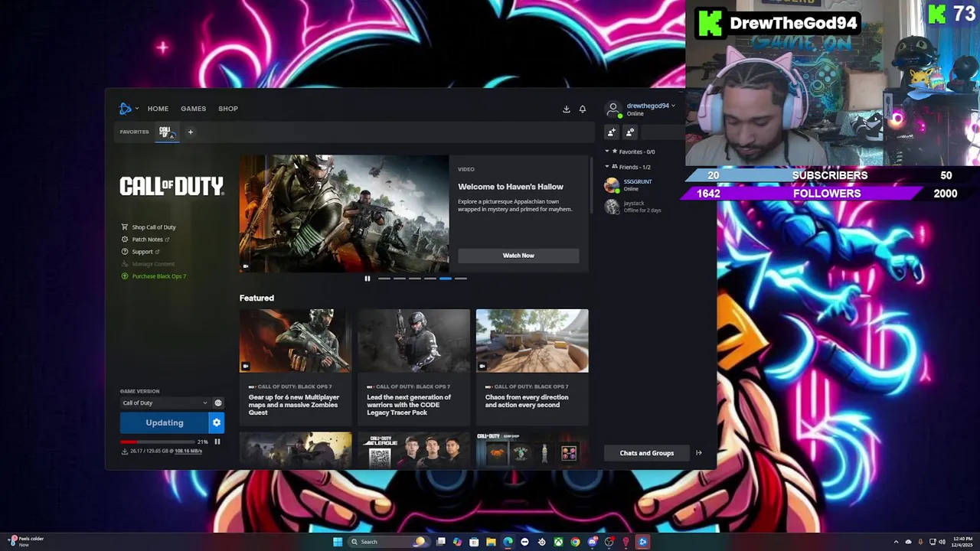Open Copilot from the taskbar

[x=457, y=542]
